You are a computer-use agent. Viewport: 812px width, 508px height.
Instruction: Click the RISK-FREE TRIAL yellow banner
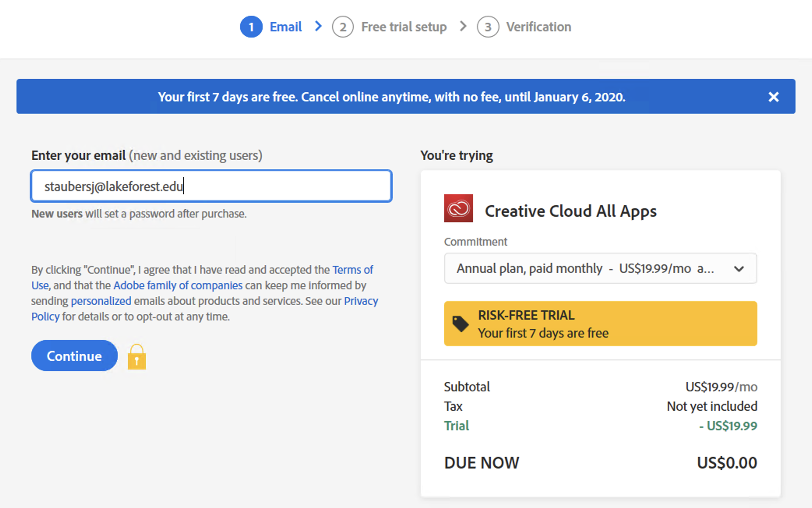pyautogui.click(x=600, y=324)
